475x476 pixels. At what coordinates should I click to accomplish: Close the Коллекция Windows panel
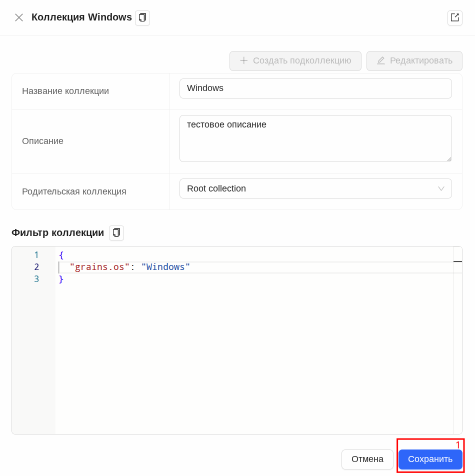coord(19,17)
